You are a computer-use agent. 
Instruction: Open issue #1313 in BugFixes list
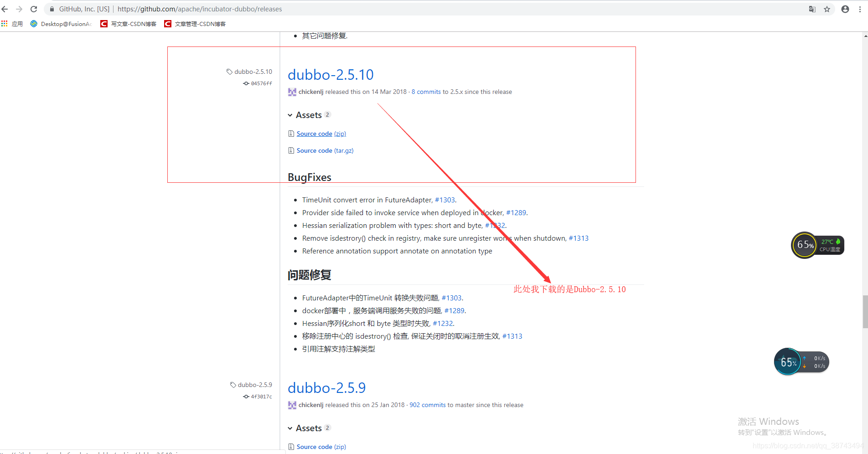pos(579,238)
